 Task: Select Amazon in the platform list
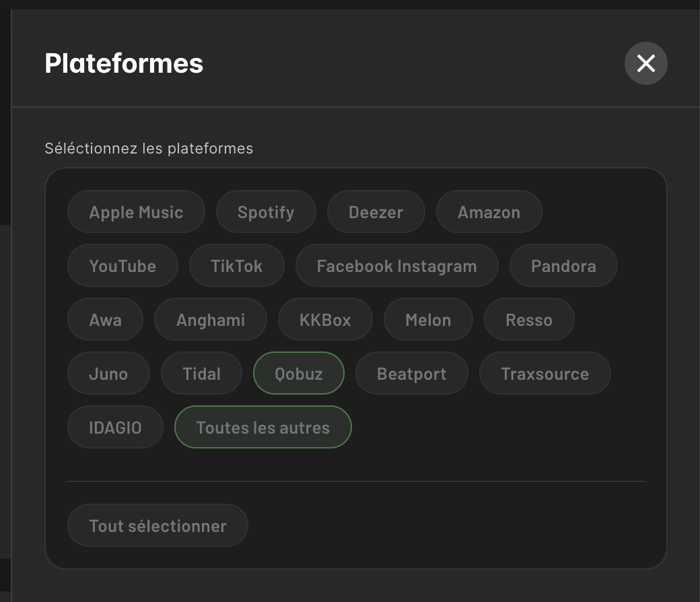click(x=489, y=212)
